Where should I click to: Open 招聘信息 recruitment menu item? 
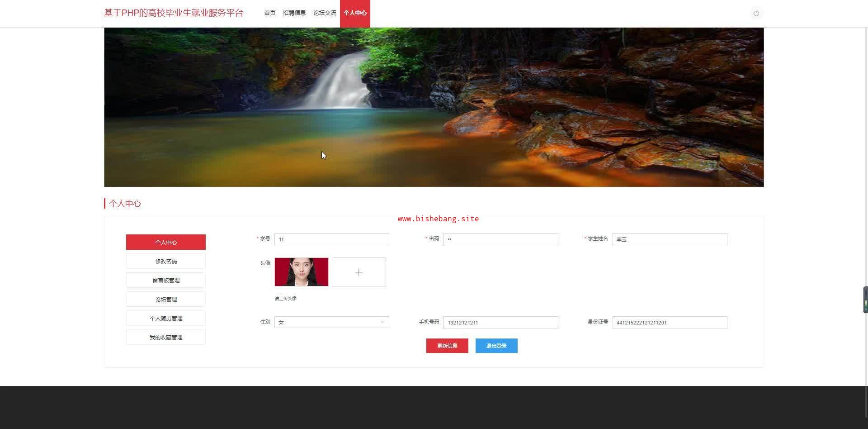pos(294,13)
